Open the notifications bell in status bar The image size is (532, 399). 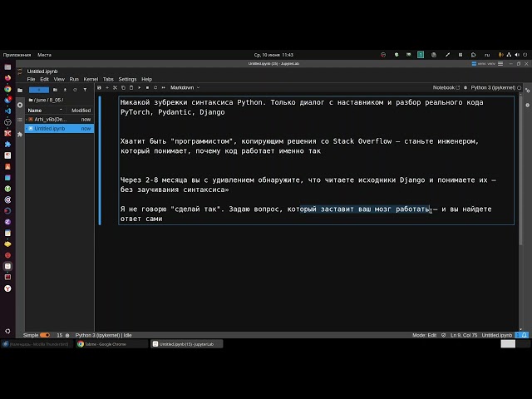pos(525,335)
